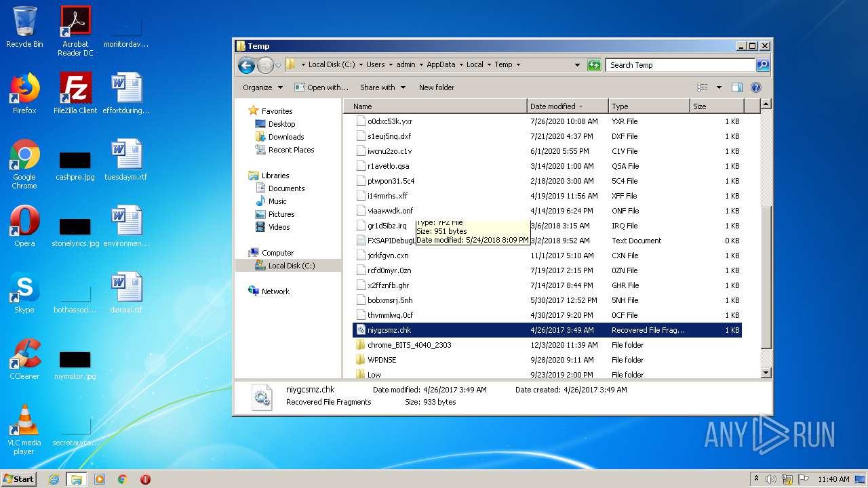Open Skype desktop shortcut

24,293
